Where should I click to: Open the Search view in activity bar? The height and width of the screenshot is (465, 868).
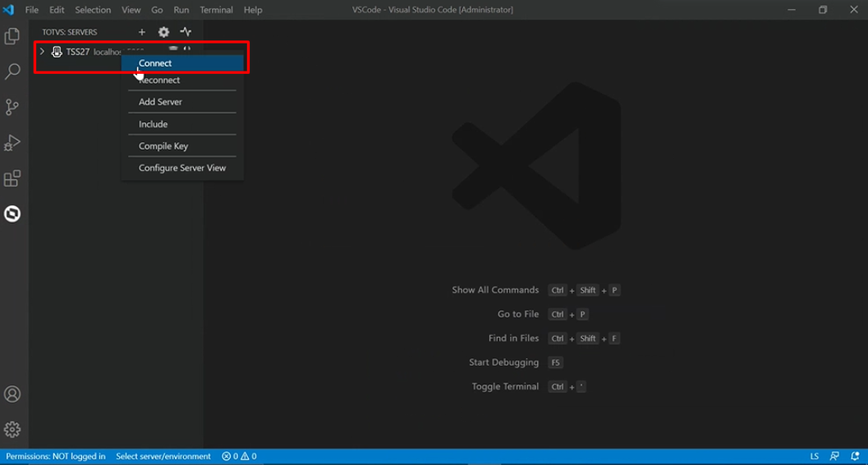(12, 71)
